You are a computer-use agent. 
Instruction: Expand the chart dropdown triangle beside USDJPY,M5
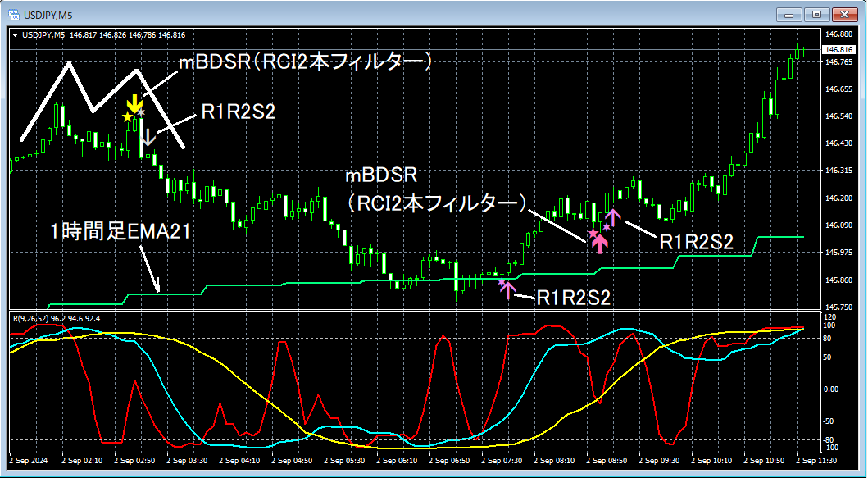click(15, 35)
